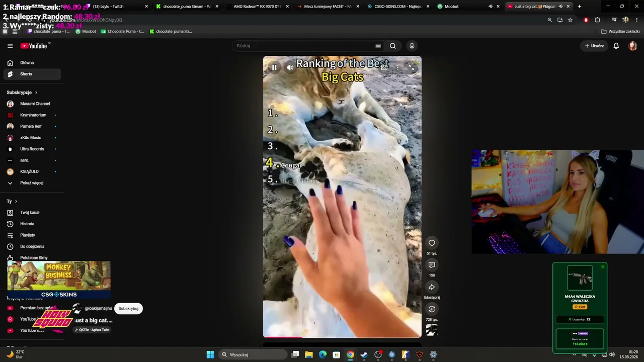Open Pamela Reif channel

[33, 126]
